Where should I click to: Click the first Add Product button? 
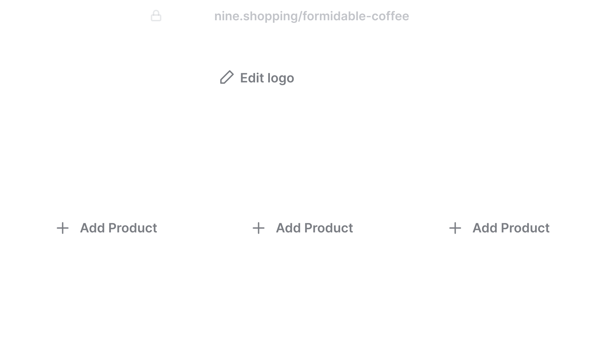coord(106,228)
